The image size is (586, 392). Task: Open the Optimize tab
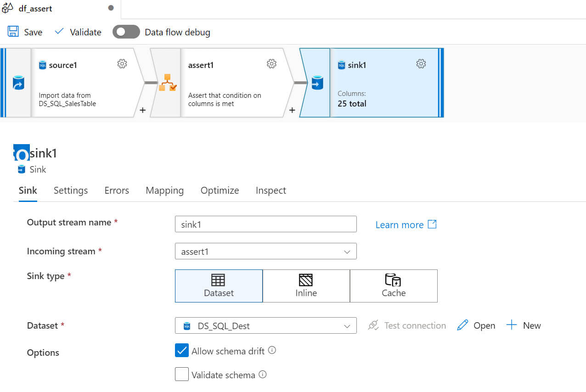tap(220, 190)
